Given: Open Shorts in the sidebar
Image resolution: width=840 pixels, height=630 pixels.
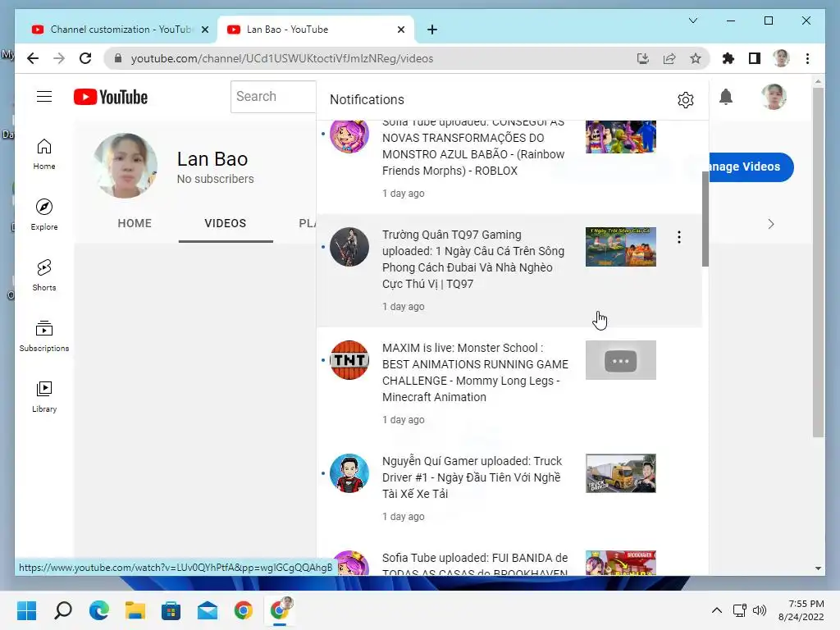Looking at the screenshot, I should tap(44, 275).
